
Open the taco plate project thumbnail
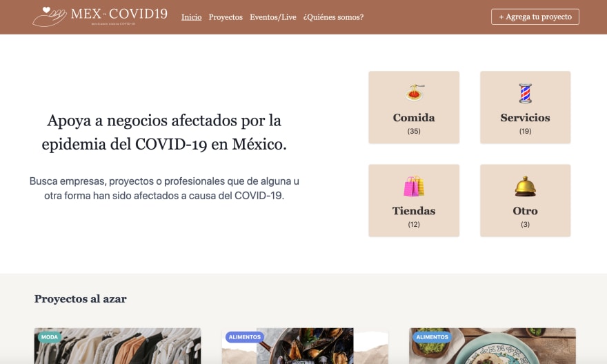coord(492,346)
